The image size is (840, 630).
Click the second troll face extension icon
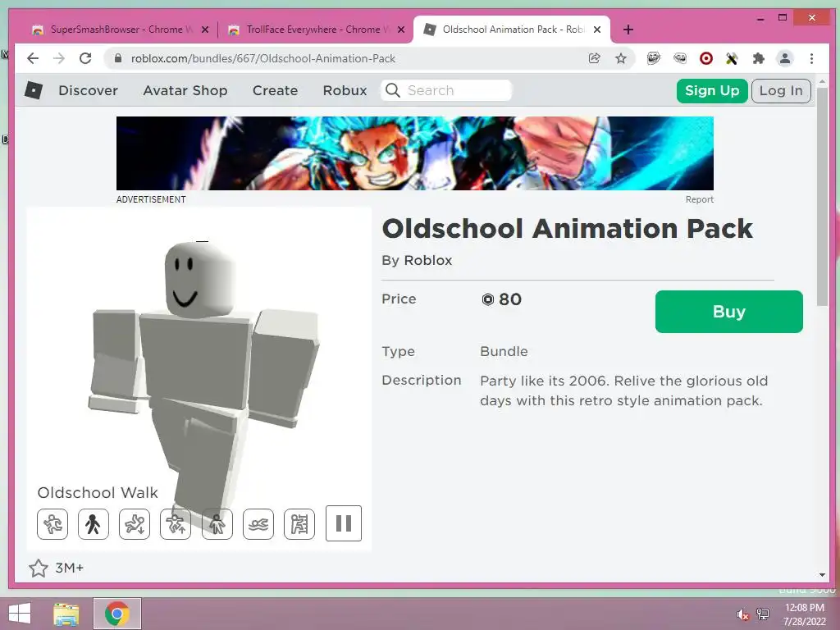680,58
